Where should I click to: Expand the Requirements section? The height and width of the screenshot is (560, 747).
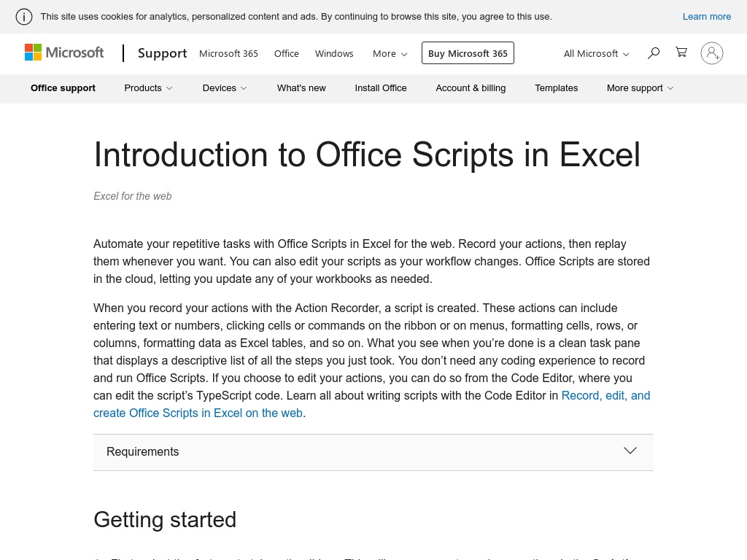pyautogui.click(x=373, y=452)
